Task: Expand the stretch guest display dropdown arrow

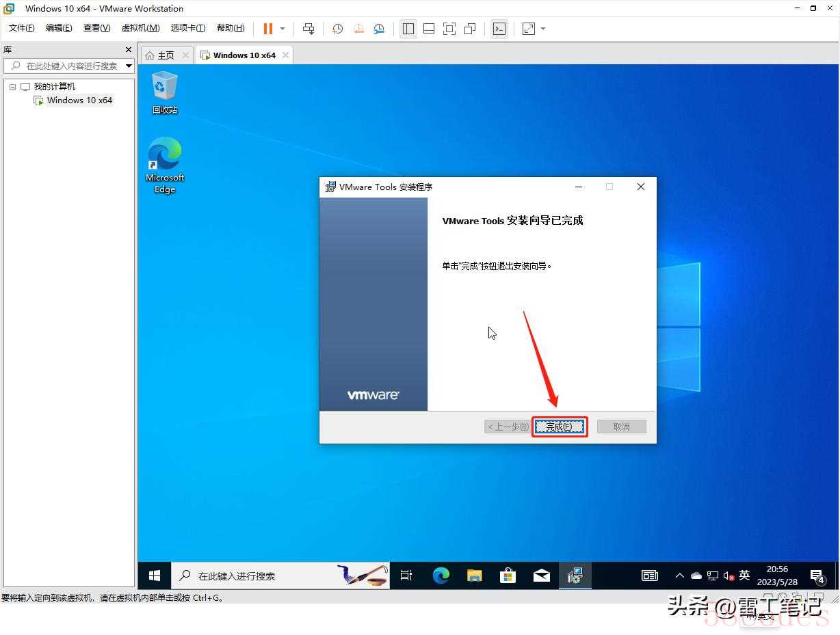Action: click(x=543, y=29)
